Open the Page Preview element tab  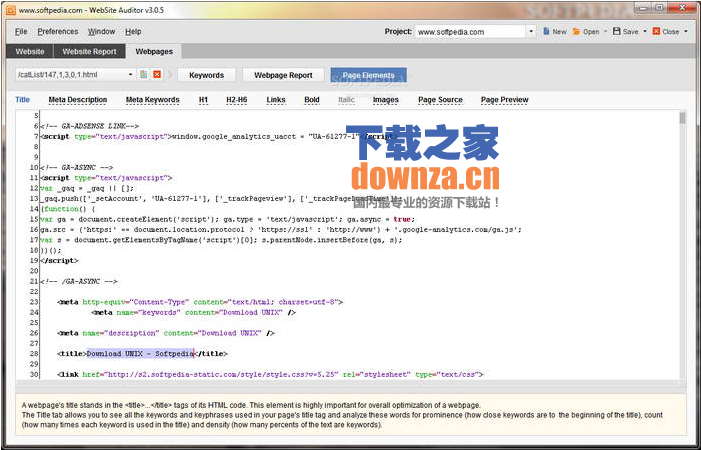pos(505,100)
